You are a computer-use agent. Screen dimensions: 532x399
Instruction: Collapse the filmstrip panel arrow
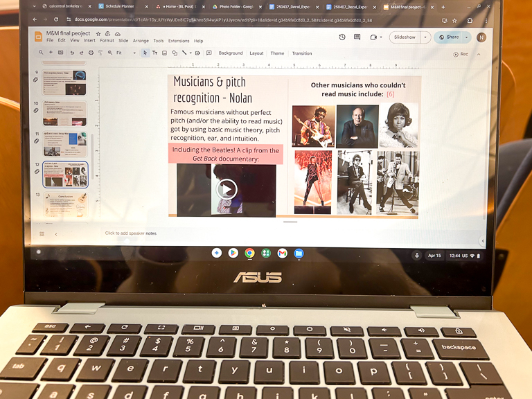point(56,234)
